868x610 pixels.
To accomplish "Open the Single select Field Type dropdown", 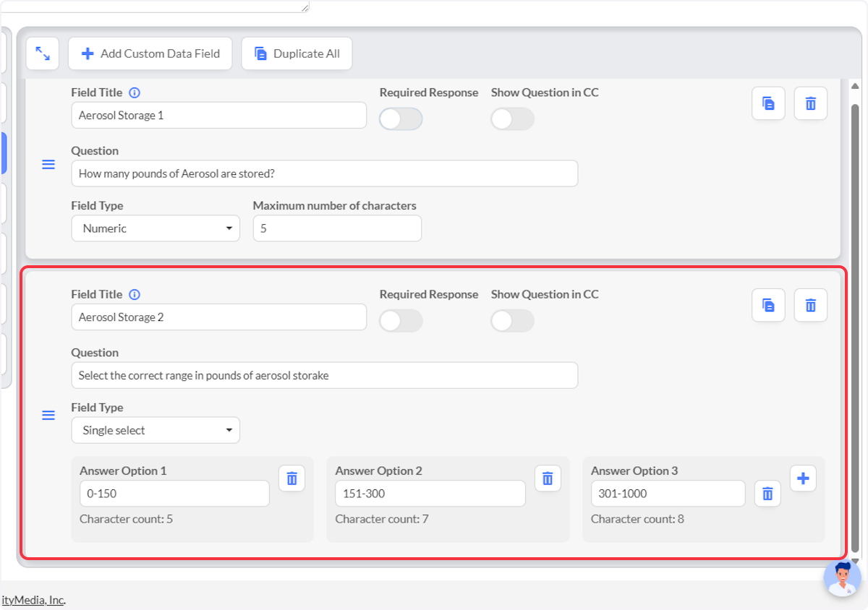I will pyautogui.click(x=156, y=430).
